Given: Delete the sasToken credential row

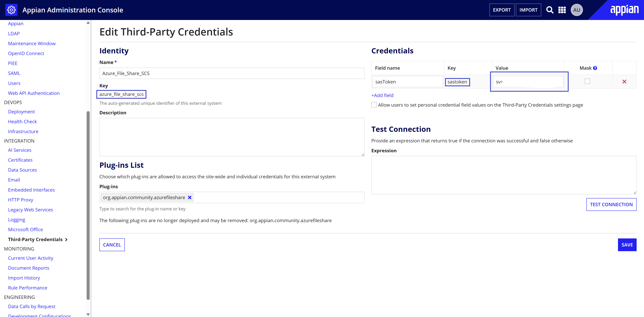Looking at the screenshot, I should [x=624, y=82].
